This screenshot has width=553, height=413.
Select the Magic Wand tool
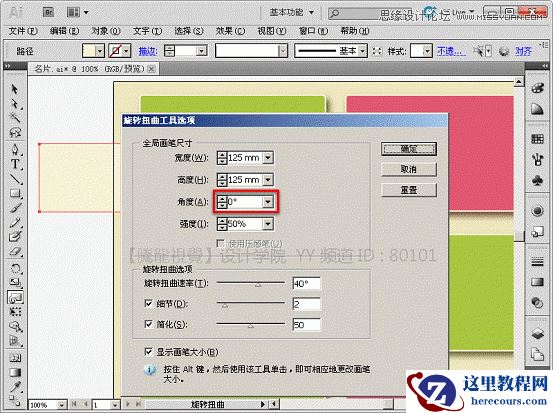tap(15, 117)
